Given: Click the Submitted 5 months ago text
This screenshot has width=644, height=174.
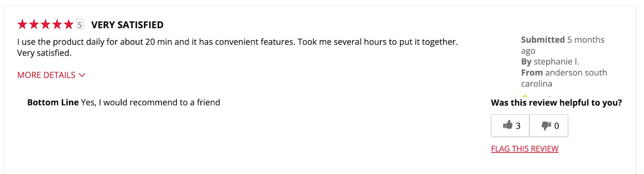Looking at the screenshot, I should [x=563, y=45].
